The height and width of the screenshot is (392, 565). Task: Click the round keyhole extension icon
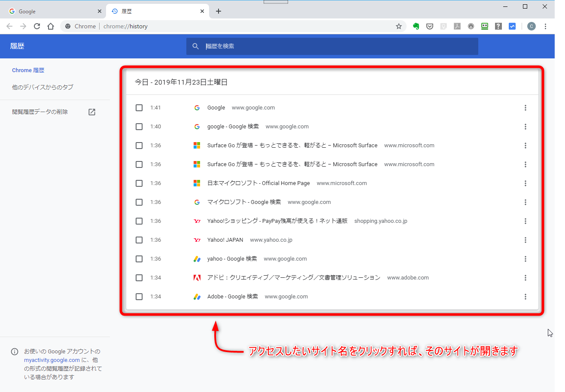[x=471, y=26]
